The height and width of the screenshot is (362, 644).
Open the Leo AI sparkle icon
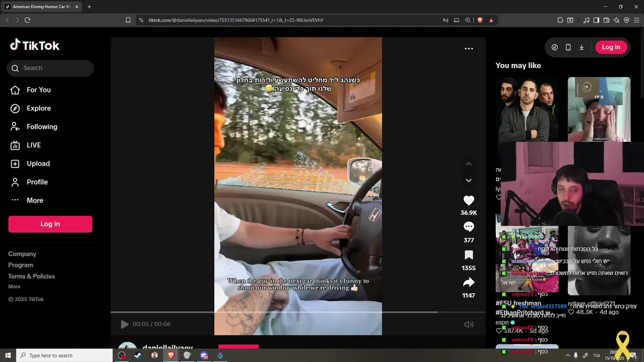click(616, 20)
